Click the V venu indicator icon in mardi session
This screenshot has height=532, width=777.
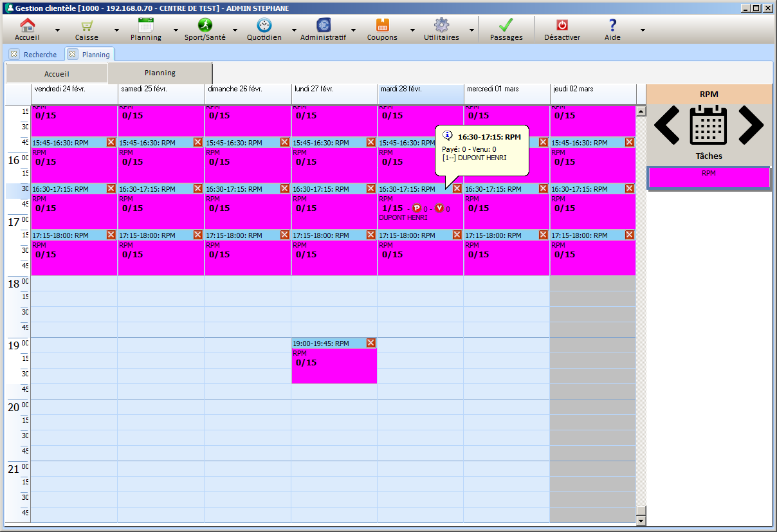439,208
